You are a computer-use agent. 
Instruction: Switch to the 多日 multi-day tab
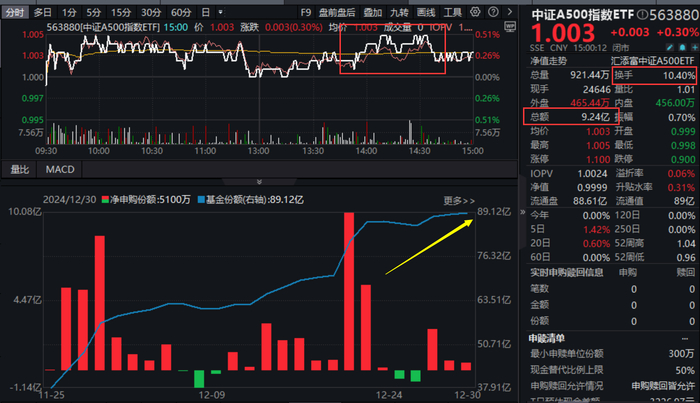[x=42, y=12]
